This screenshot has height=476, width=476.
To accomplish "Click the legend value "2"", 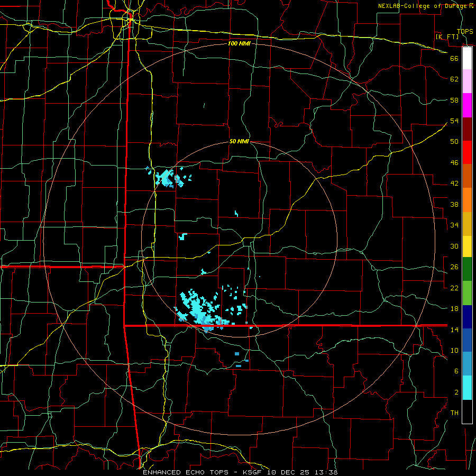I will pyautogui.click(x=456, y=392).
